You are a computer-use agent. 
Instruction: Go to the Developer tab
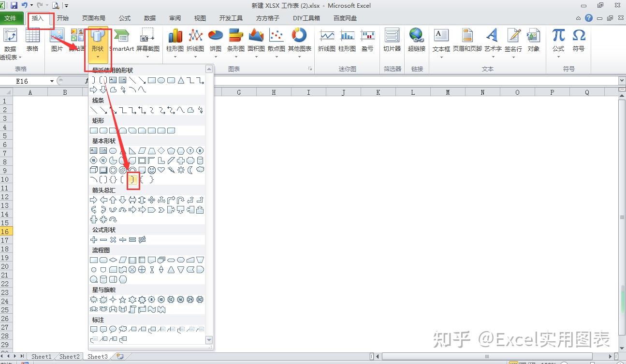(231, 18)
